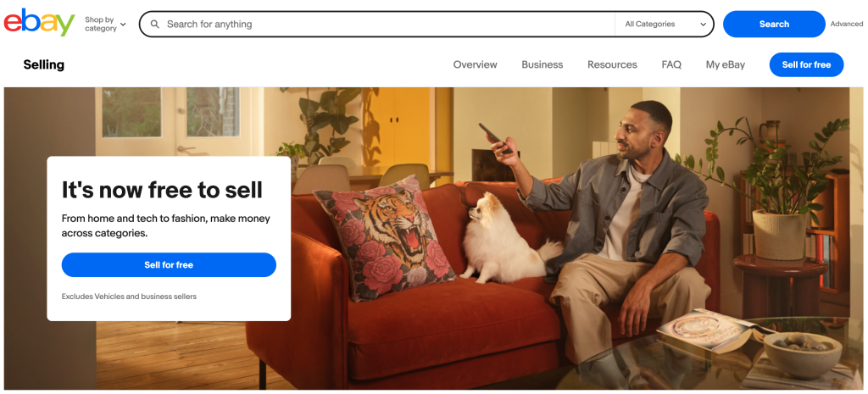Image resolution: width=868 pixels, height=394 pixels.
Task: Navigate to My eBay
Action: pos(726,64)
